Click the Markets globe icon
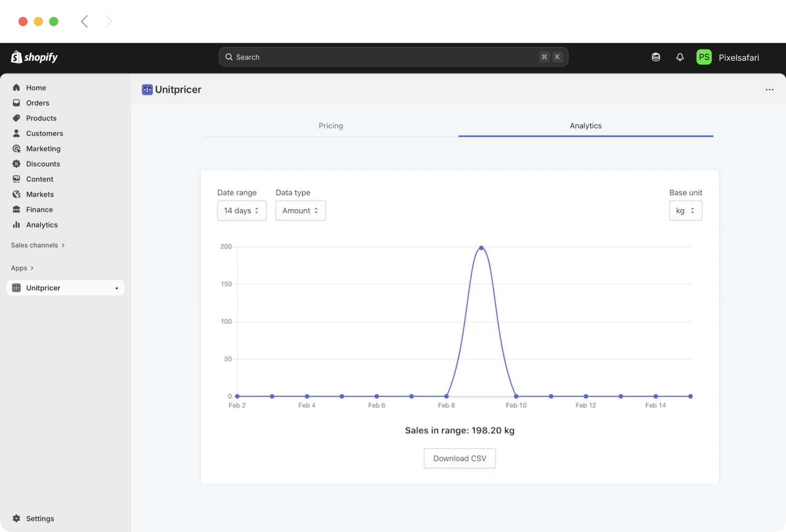 tap(17, 194)
